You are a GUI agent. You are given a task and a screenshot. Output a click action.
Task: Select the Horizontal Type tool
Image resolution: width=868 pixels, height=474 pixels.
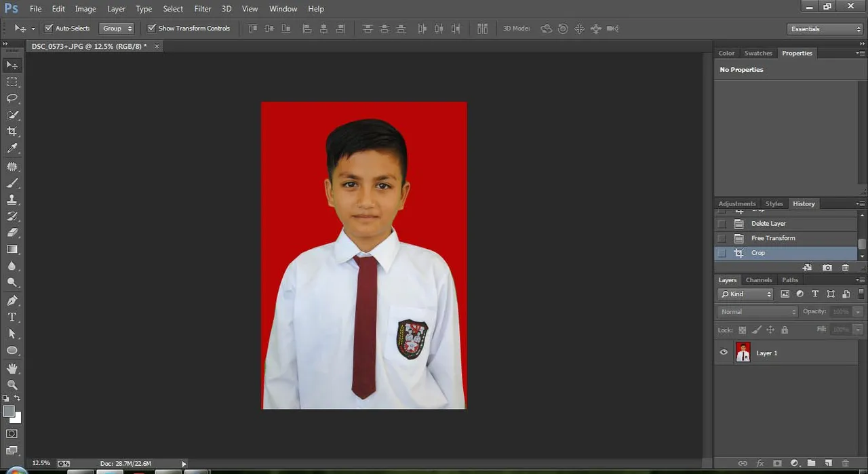click(x=12, y=317)
